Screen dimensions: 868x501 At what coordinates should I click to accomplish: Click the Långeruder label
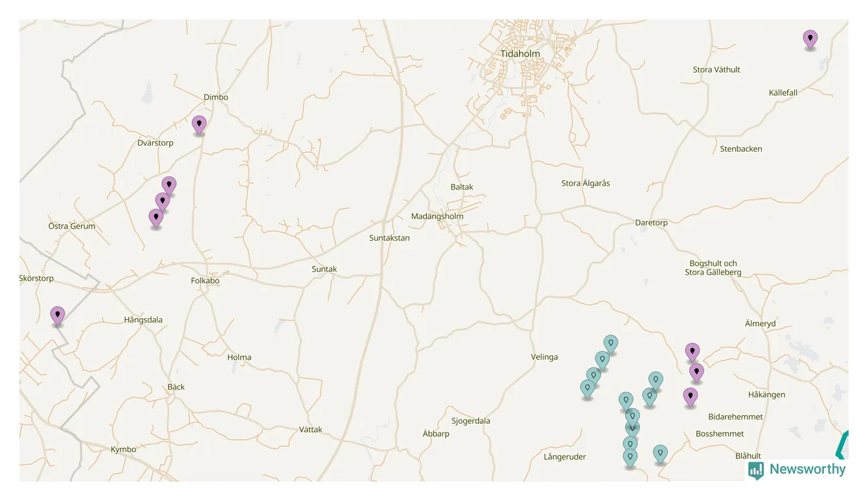pyautogui.click(x=565, y=458)
